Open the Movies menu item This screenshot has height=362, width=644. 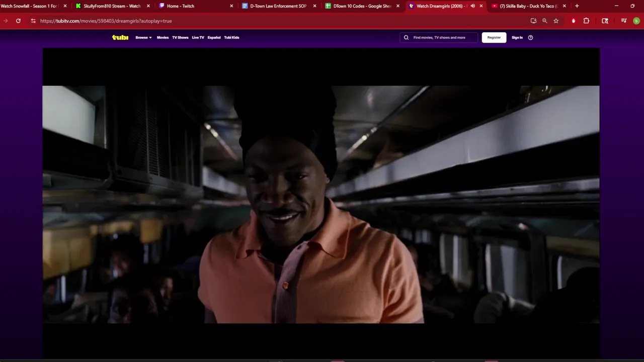point(163,37)
